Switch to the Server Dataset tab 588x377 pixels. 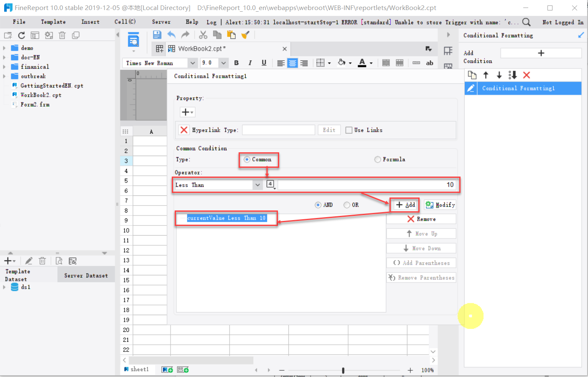[86, 274]
